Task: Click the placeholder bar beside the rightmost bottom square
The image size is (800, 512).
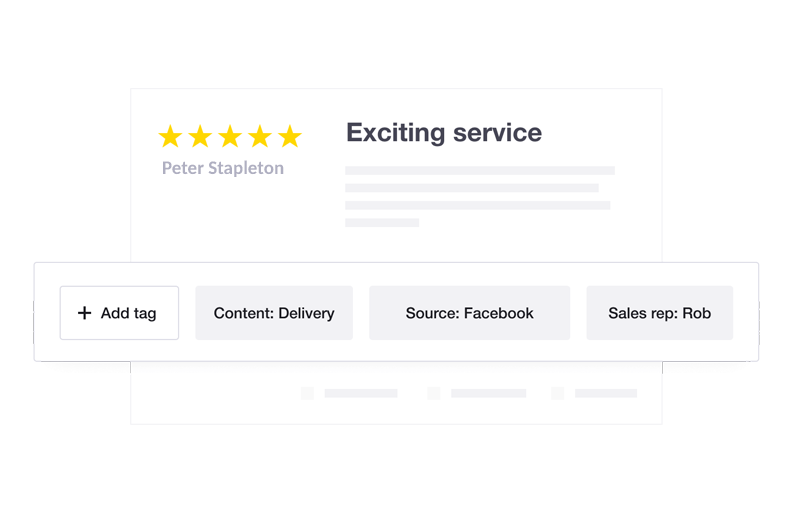Action: [606, 394]
